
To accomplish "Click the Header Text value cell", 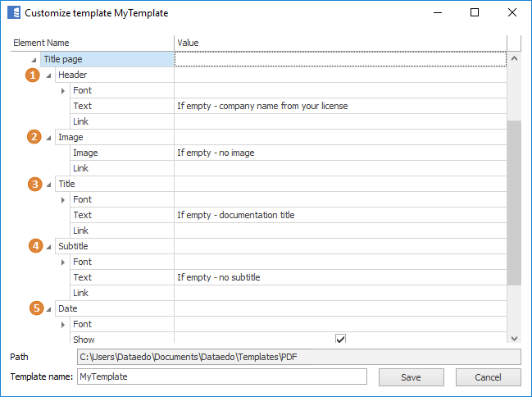I will tap(340, 106).
